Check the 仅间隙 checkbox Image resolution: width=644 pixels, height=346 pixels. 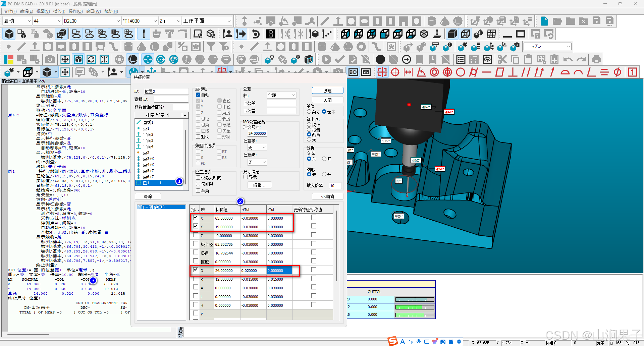198,184
